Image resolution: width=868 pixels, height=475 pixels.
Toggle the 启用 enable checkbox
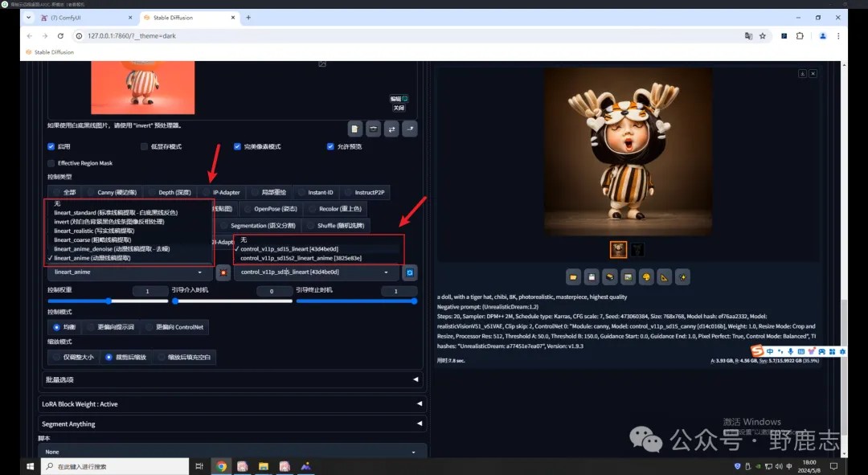click(51, 147)
